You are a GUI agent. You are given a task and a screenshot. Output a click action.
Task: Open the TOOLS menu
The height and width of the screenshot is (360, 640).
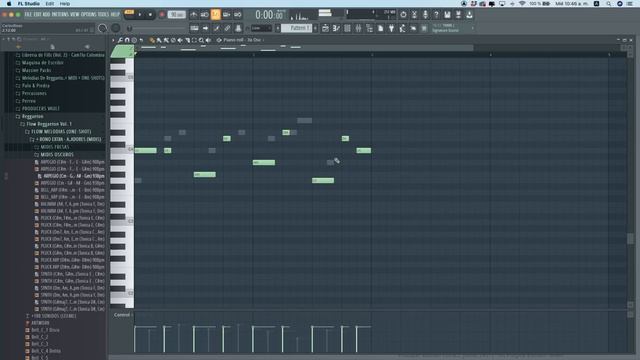pos(104,14)
